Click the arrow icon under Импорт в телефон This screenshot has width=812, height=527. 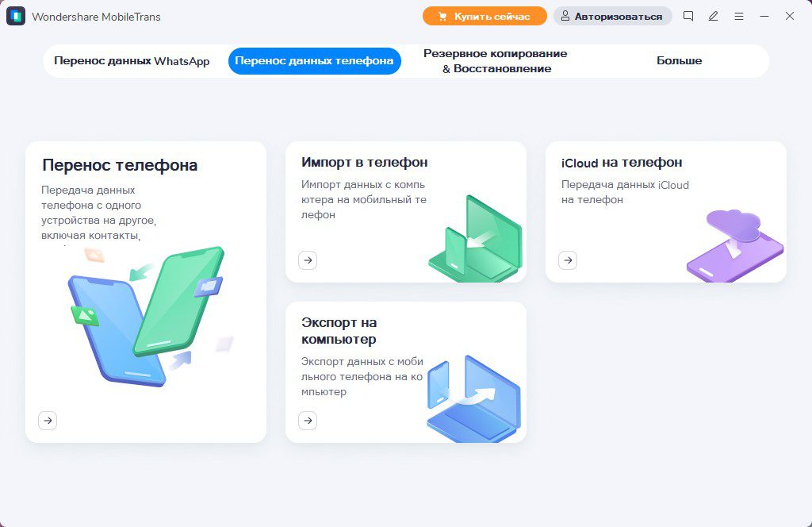(x=308, y=260)
